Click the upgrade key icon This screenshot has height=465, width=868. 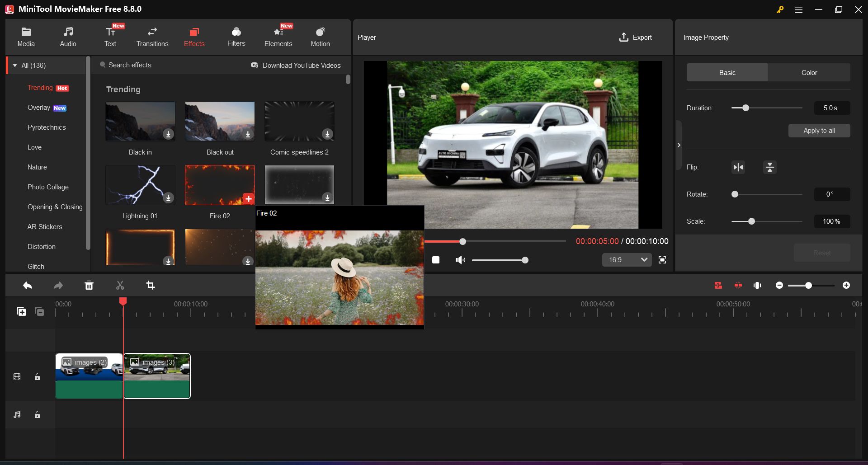pyautogui.click(x=780, y=9)
